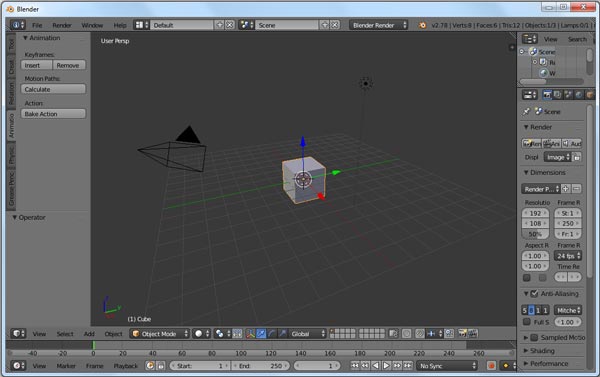Open the Info editor type selector icon
This screenshot has height=377, width=600.
[x=18, y=25]
